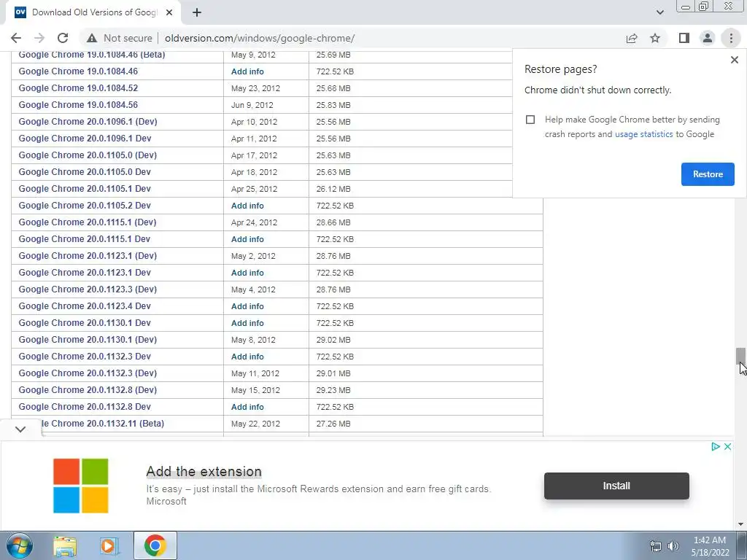The width and height of the screenshot is (747, 560).
Task: Open Google Chrome 20.0.1130.1 (Dev) link
Action: tap(88, 340)
